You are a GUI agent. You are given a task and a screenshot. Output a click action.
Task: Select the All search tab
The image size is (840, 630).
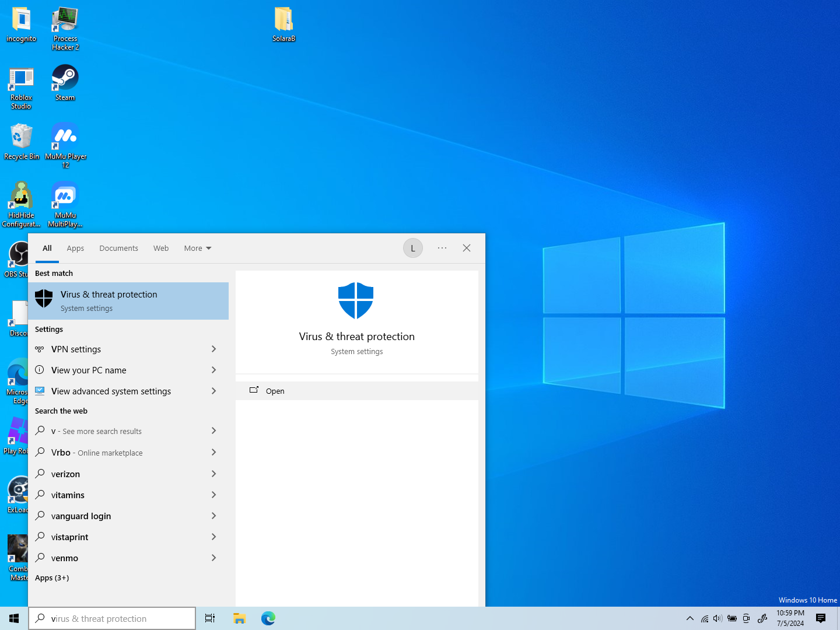[47, 248]
